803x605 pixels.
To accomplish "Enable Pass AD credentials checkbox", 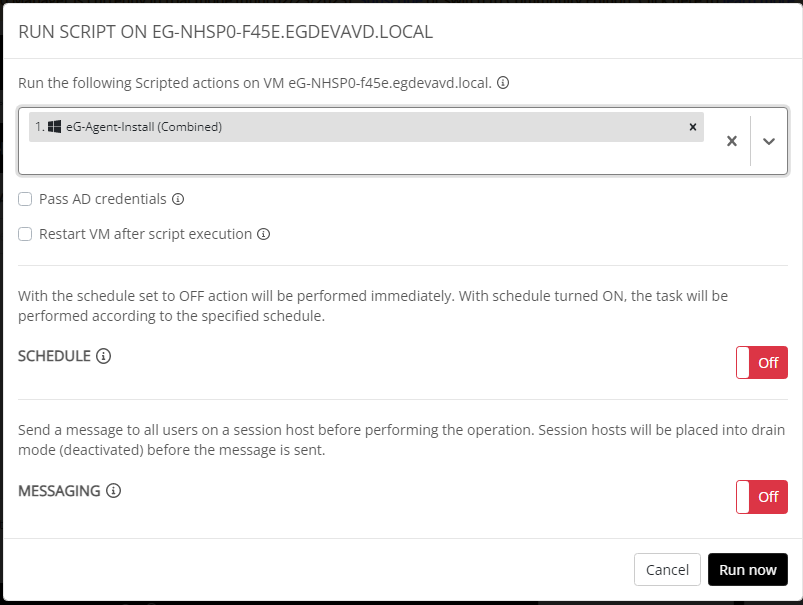I will pyautogui.click(x=25, y=199).
